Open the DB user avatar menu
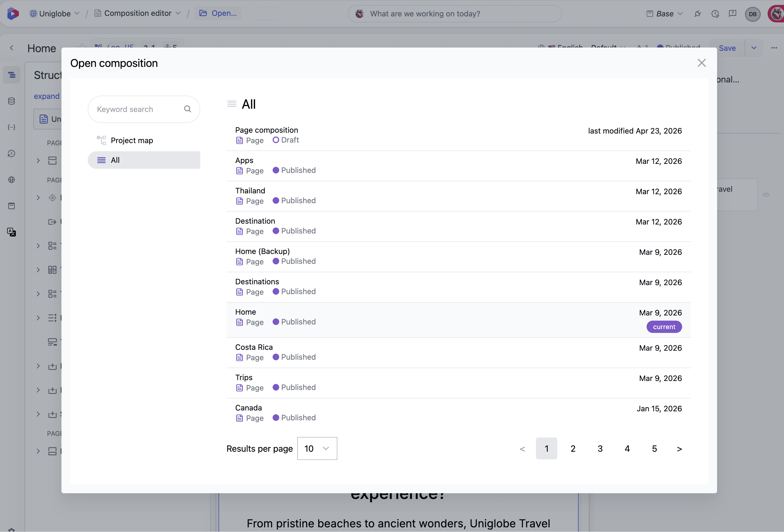Viewport: 784px width, 532px height. pyautogui.click(x=753, y=14)
